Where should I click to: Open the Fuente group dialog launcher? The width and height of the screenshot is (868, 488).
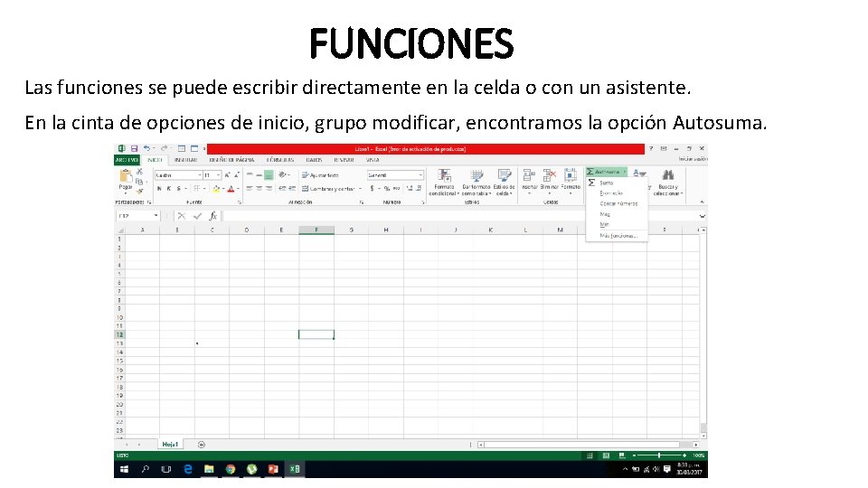click(x=239, y=202)
